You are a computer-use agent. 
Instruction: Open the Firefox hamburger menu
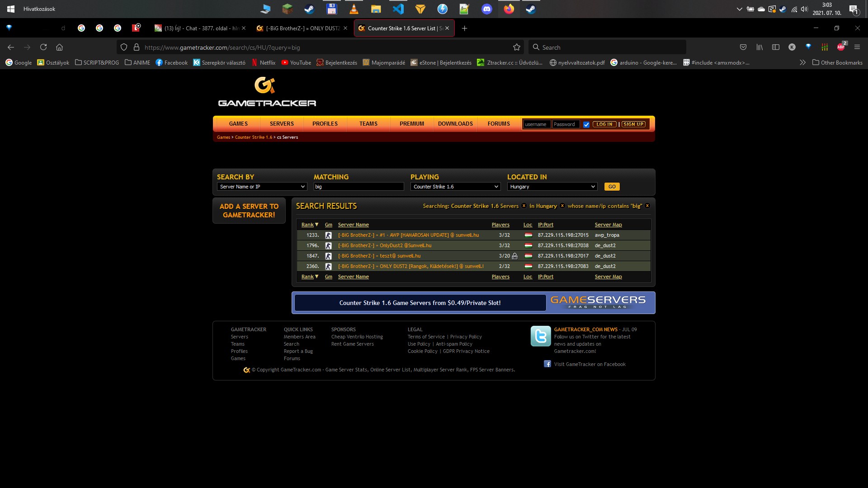tap(857, 47)
